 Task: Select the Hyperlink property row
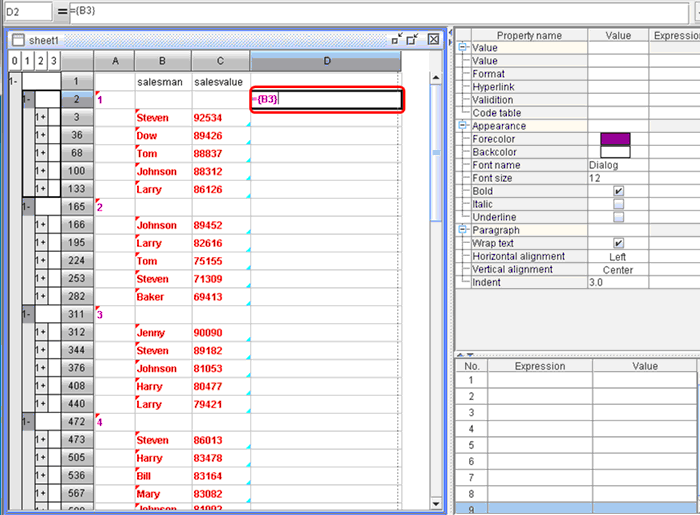(529, 87)
